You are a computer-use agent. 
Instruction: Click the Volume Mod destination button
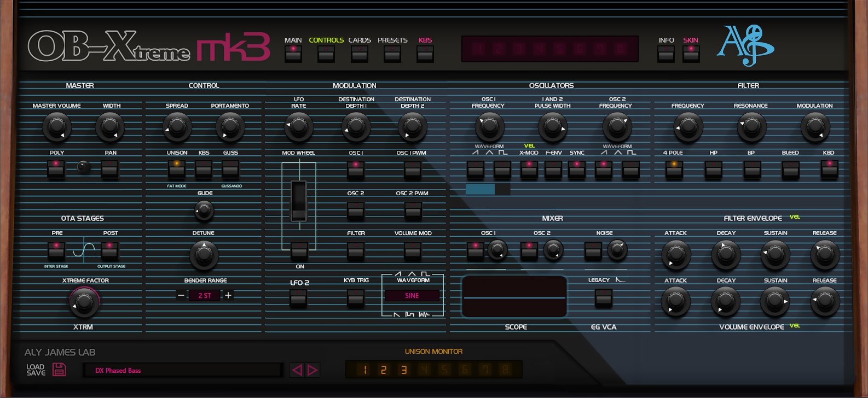coord(413,251)
